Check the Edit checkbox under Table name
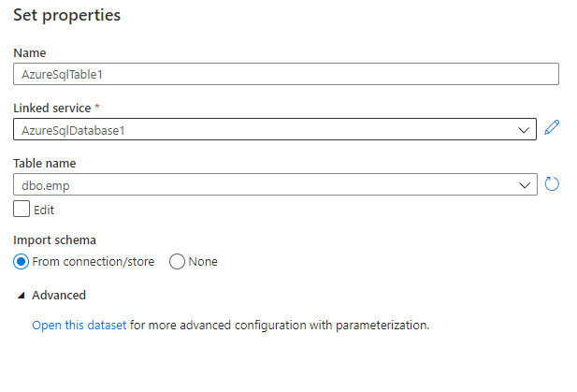Image resolution: width=577 pixels, height=392 pixels. point(22,210)
